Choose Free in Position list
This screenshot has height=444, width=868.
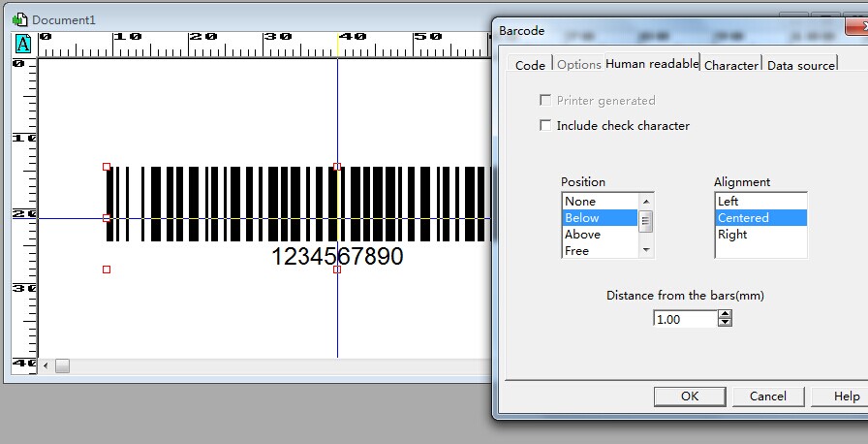tap(600, 250)
